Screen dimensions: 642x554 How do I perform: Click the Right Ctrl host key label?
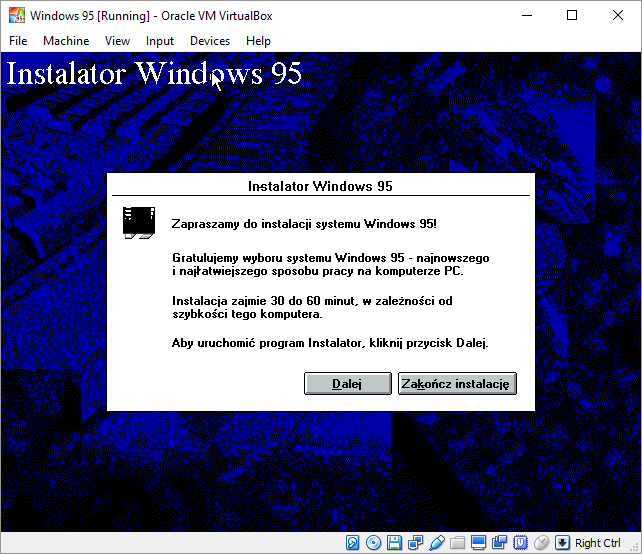(598, 543)
